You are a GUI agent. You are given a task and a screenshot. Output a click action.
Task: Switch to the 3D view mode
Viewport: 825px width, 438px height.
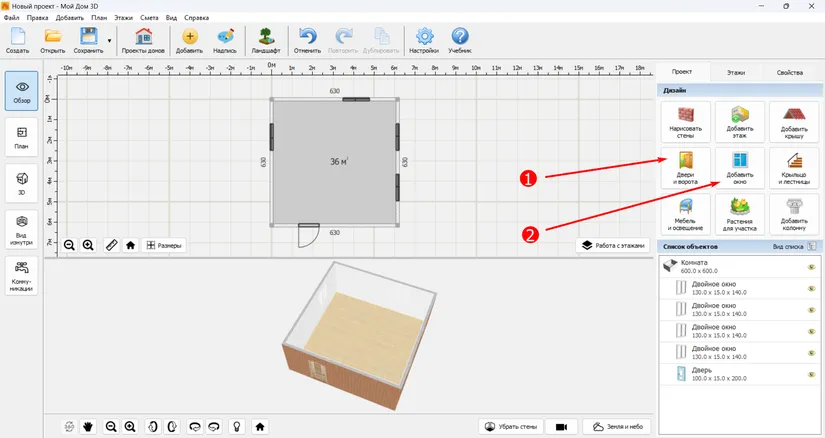click(x=22, y=183)
